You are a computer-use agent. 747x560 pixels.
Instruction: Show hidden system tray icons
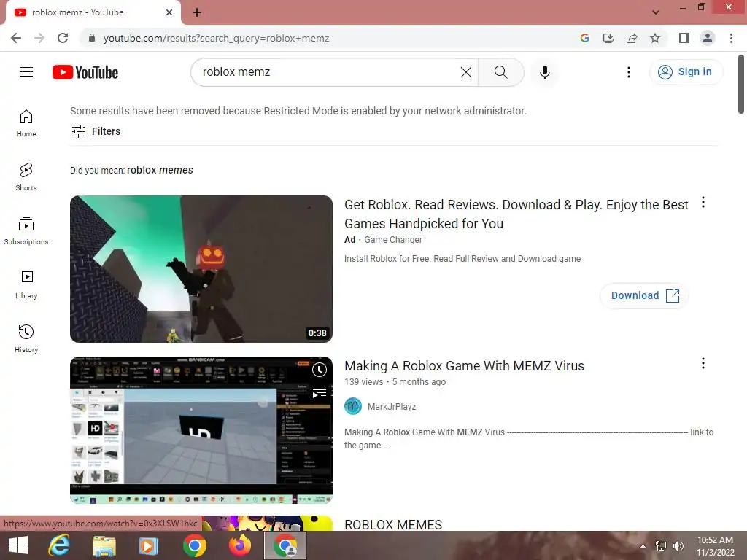(643, 545)
